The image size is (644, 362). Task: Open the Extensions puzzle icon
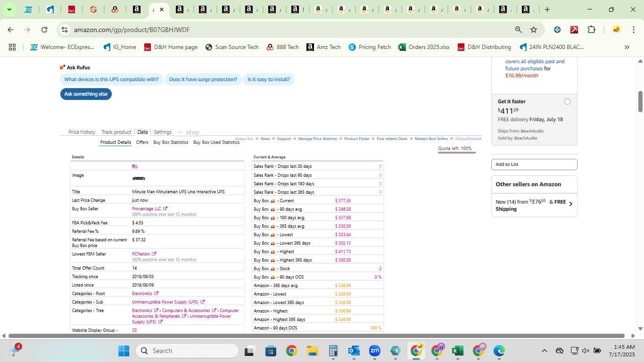pyautogui.click(x=591, y=30)
